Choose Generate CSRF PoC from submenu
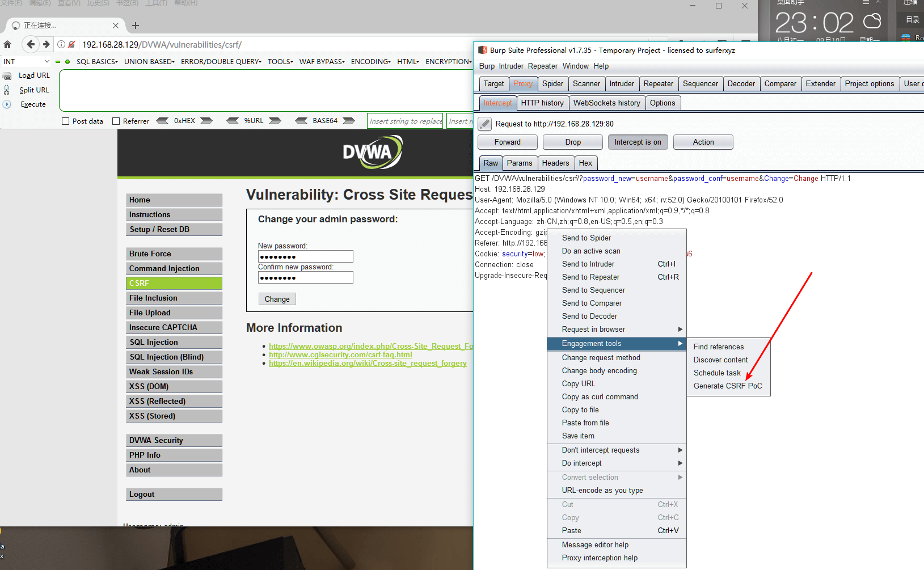This screenshot has height=570, width=924. (x=728, y=386)
